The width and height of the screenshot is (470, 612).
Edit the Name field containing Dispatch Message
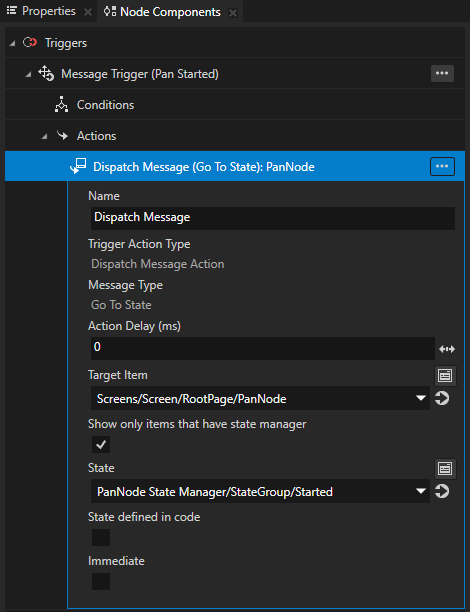tap(273, 218)
